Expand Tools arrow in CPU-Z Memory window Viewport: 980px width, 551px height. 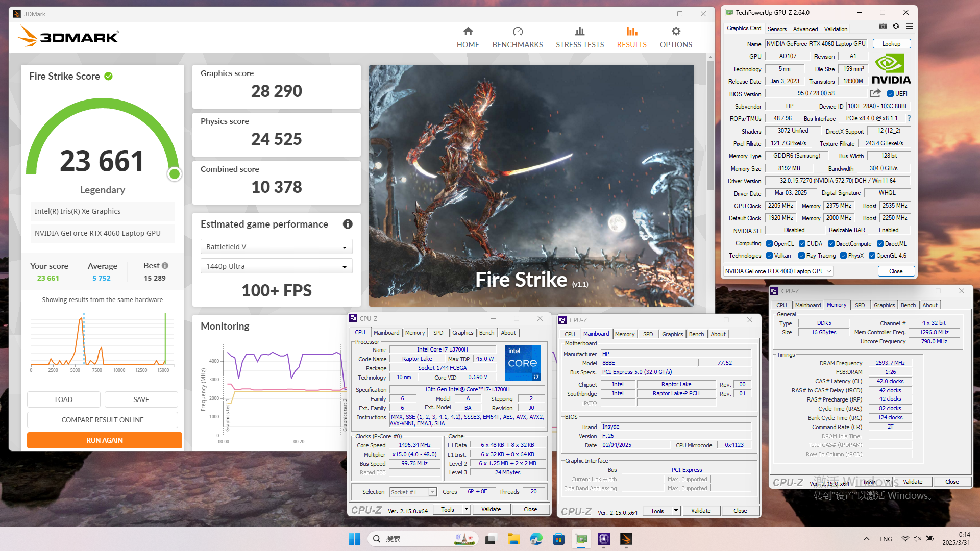point(888,482)
